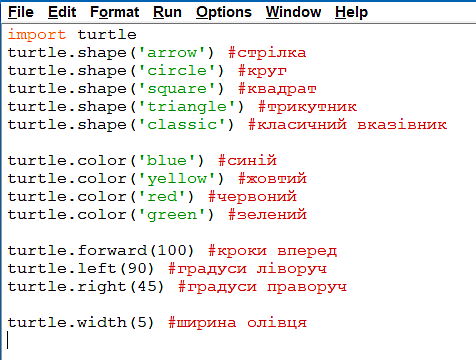Click the turtle.forward(100) line
This screenshot has width=476, height=360.
(x=172, y=251)
